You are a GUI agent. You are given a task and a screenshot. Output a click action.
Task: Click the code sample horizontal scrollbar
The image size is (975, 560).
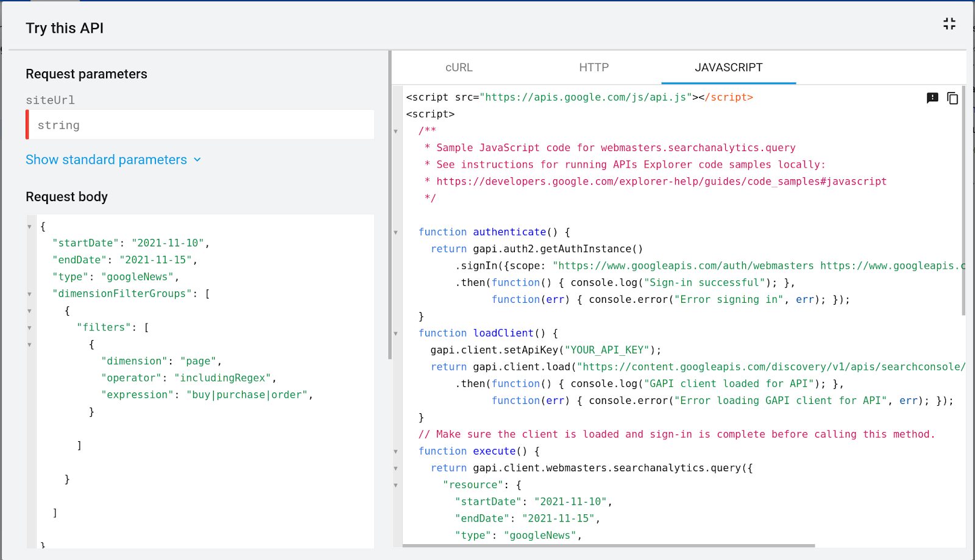pos(609,545)
